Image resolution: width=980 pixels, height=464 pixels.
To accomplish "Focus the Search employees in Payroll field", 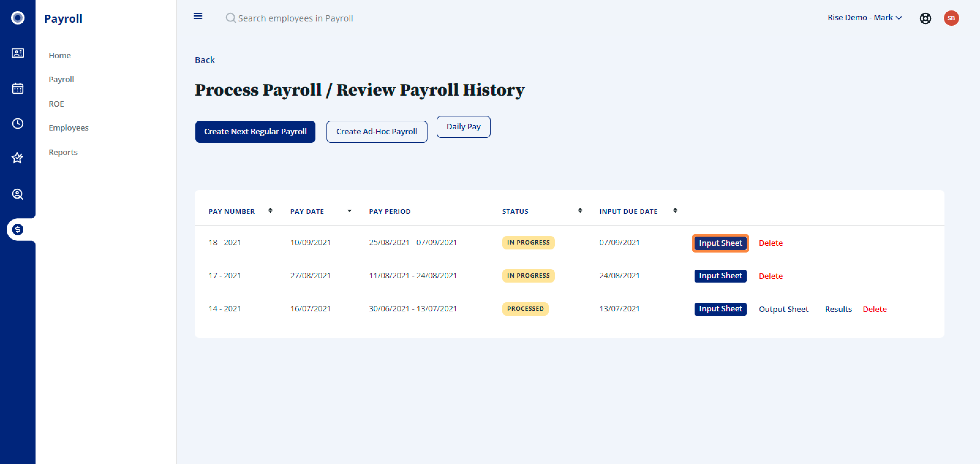I will (295, 18).
